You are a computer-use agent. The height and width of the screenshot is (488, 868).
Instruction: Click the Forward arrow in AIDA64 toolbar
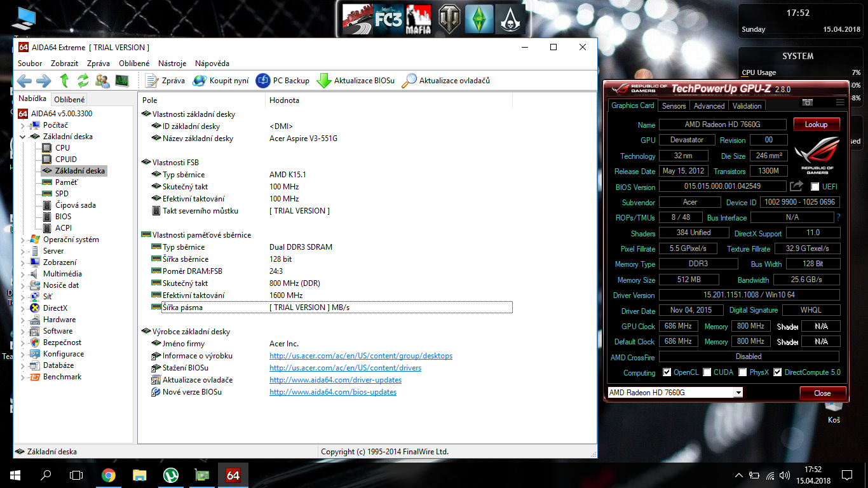(x=44, y=81)
